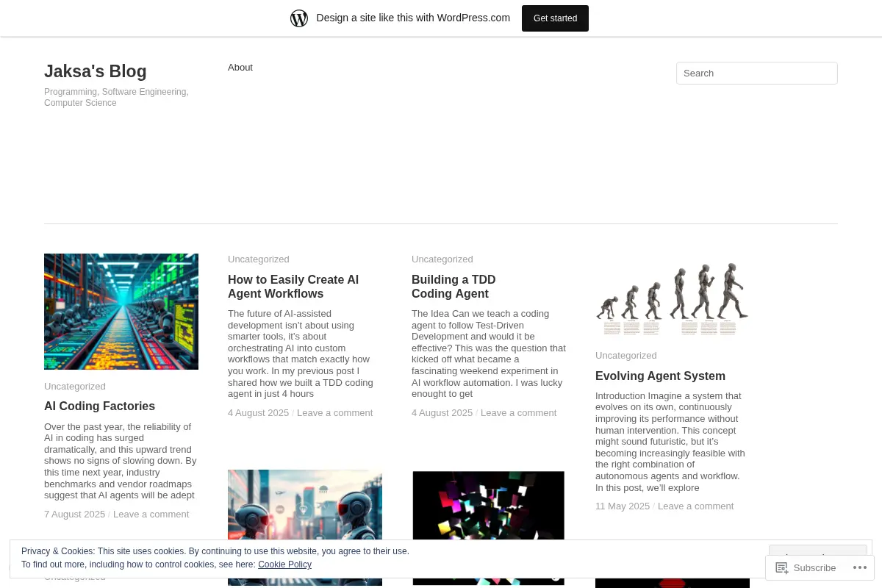Image resolution: width=882 pixels, height=588 pixels.
Task: Open How to Easily Create AI Agent Workflows
Action: [293, 287]
